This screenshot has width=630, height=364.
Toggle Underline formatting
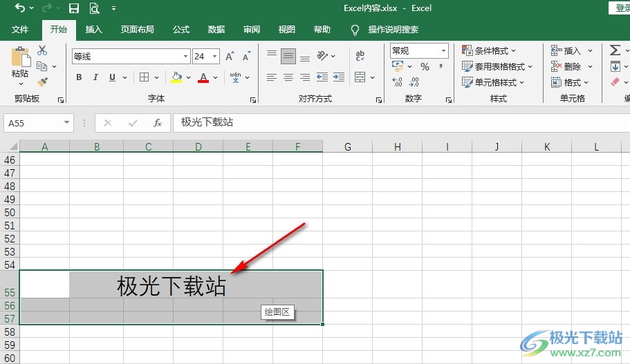pyautogui.click(x=112, y=77)
